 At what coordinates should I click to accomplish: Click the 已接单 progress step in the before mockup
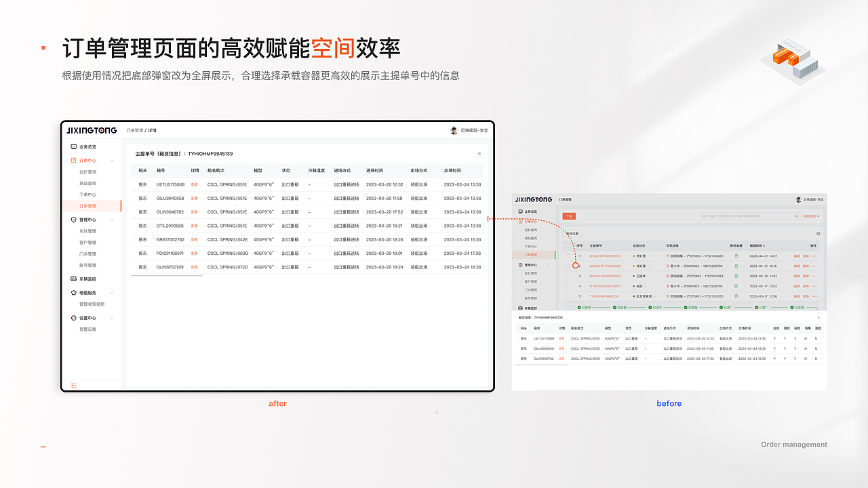pyautogui.click(x=585, y=308)
